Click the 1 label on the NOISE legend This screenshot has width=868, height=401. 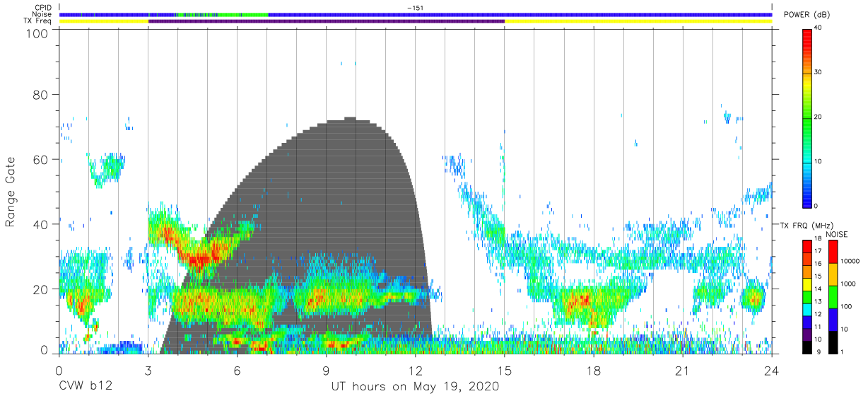pos(841,351)
